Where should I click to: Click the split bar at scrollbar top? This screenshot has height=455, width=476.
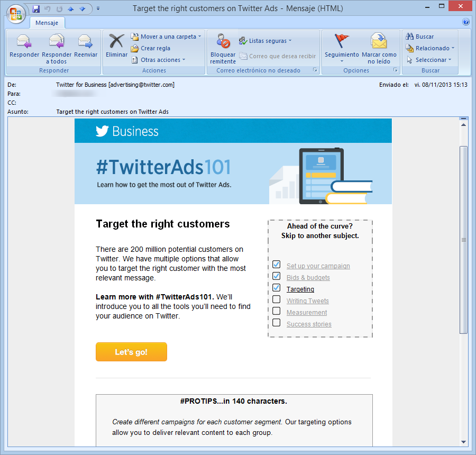pos(463,118)
